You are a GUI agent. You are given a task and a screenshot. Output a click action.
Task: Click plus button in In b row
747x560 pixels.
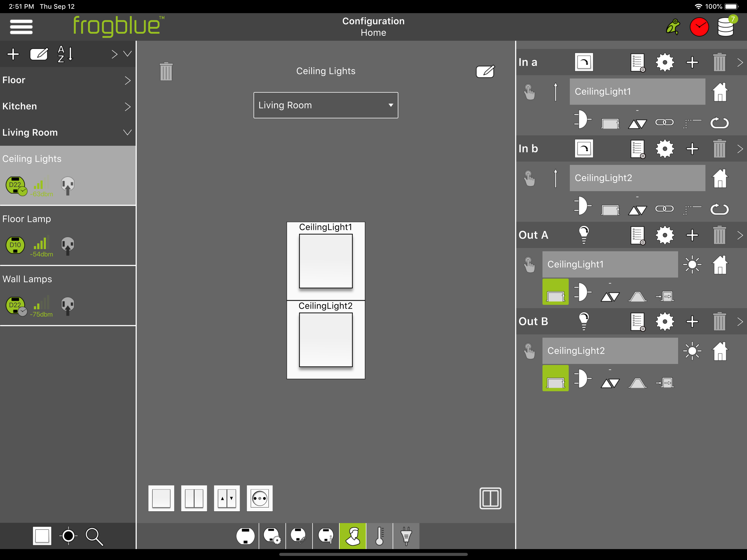[692, 148]
